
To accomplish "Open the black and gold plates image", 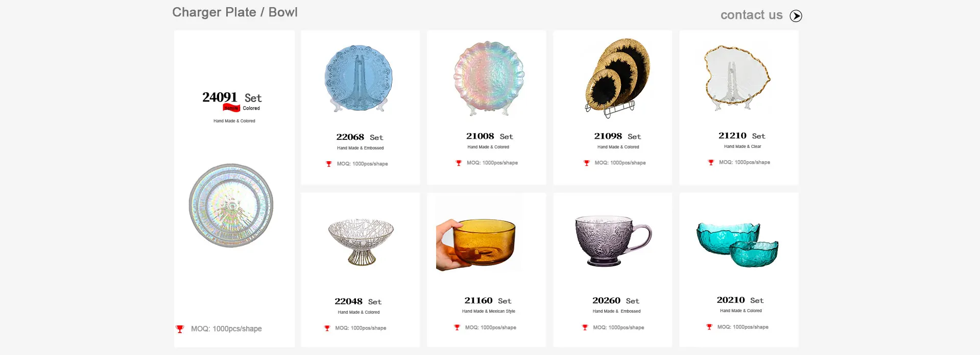I will point(617,78).
